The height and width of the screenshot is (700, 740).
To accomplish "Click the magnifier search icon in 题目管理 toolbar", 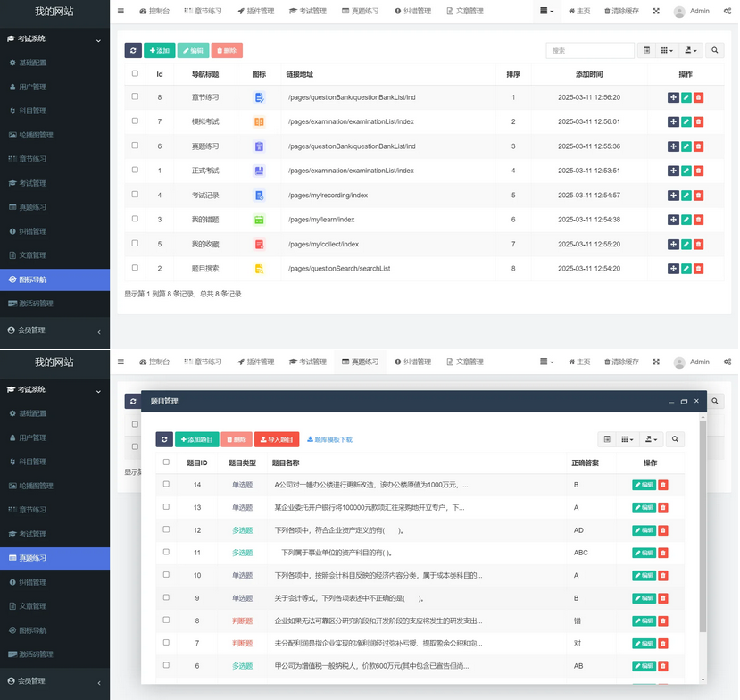I will (x=676, y=439).
